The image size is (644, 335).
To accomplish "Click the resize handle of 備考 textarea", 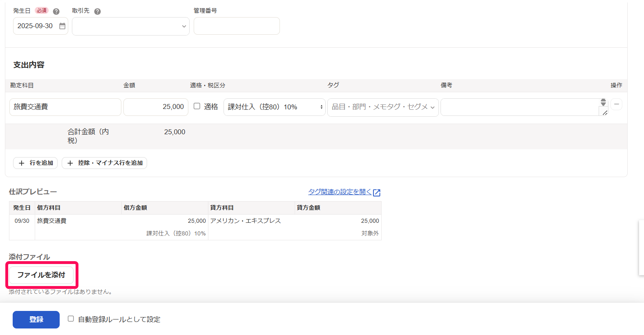I will pyautogui.click(x=604, y=112).
